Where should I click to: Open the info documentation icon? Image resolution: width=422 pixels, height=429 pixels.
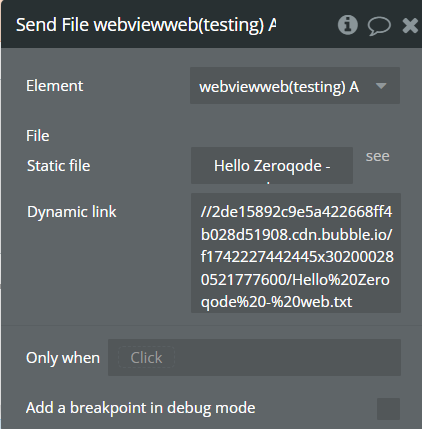coord(348,25)
